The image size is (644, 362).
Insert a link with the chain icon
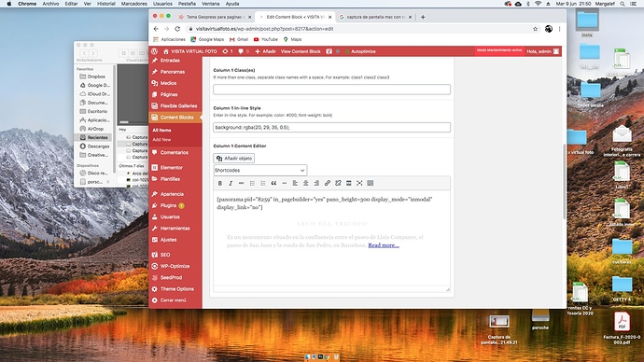pyautogui.click(x=328, y=183)
